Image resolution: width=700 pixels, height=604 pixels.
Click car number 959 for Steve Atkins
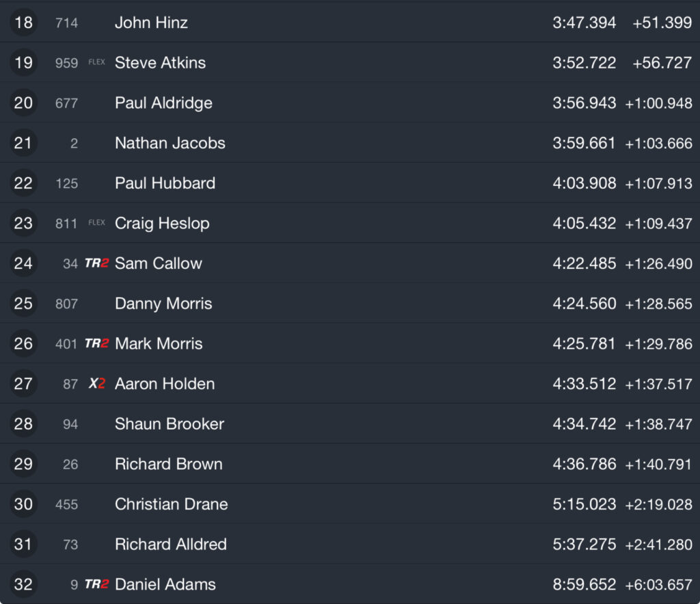(66, 63)
